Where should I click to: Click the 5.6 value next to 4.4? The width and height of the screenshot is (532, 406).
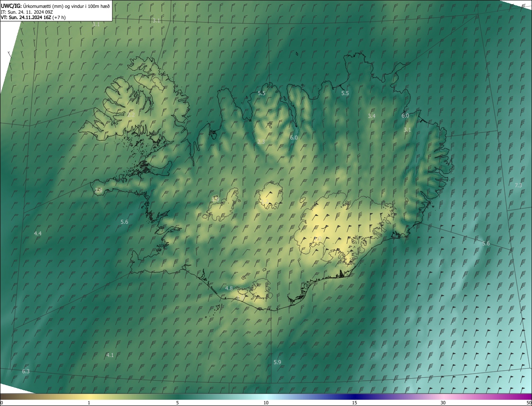(x=124, y=222)
